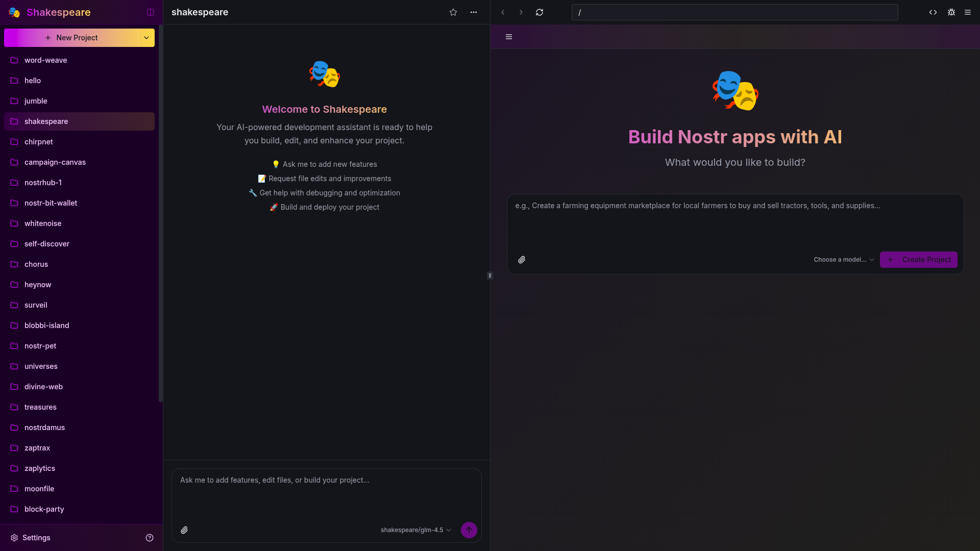980x551 pixels.
Task: Click "Ask me to add new features" text
Action: (x=330, y=164)
